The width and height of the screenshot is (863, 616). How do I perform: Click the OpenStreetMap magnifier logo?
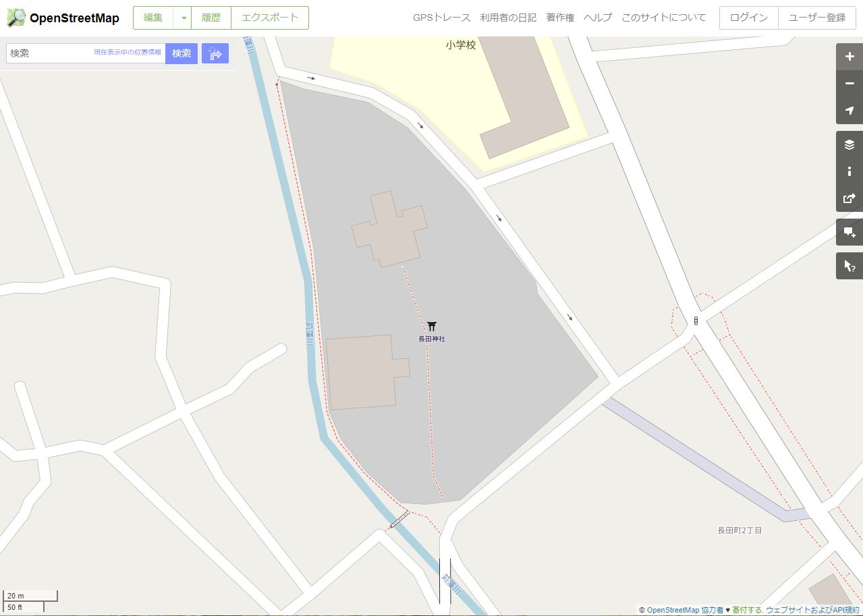coord(16,18)
